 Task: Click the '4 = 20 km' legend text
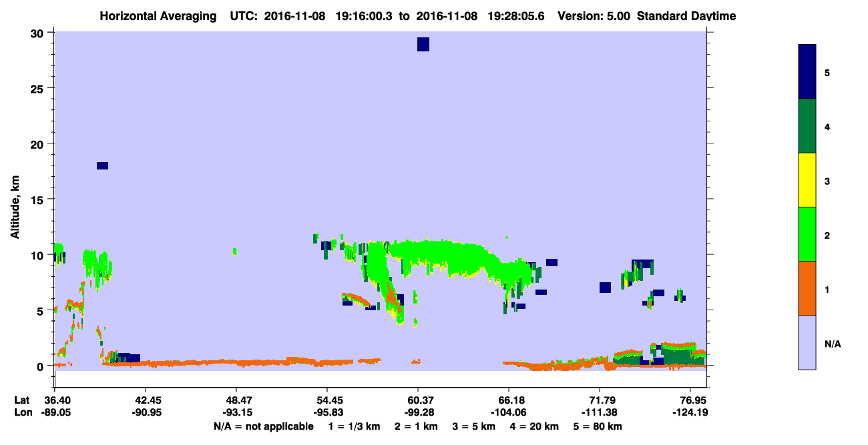pyautogui.click(x=533, y=426)
